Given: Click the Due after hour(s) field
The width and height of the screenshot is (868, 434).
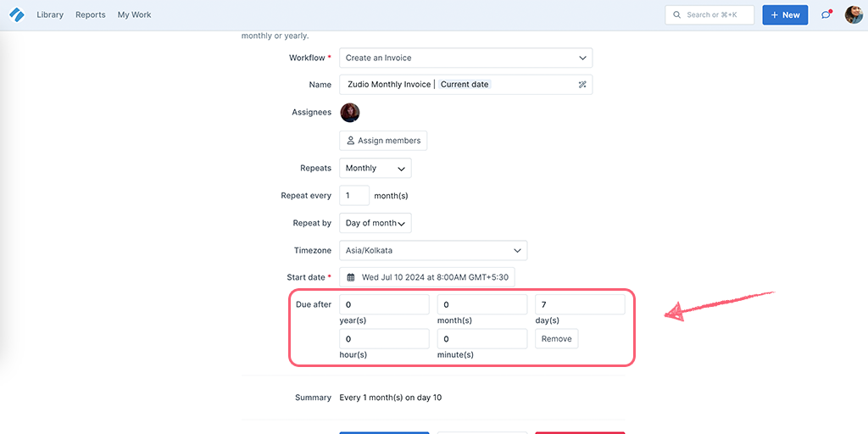Looking at the screenshot, I should tap(384, 339).
